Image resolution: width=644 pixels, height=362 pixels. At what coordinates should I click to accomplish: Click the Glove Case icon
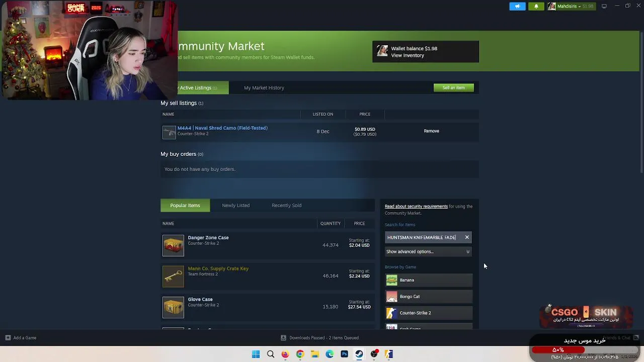tap(173, 307)
